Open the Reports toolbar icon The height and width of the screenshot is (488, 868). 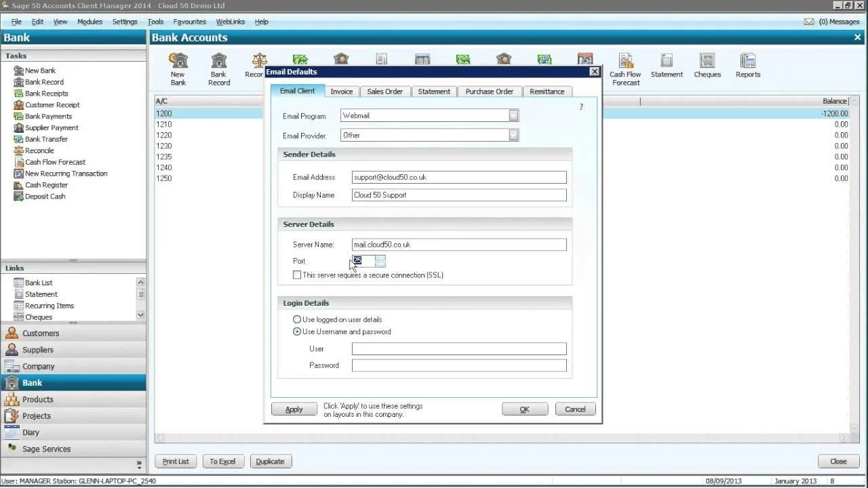[x=748, y=66]
